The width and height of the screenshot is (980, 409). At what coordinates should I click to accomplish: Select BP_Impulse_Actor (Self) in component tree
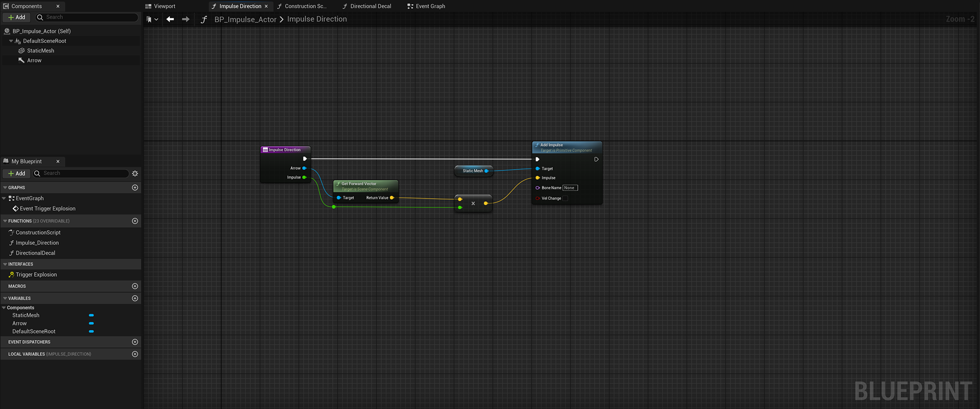pyautogui.click(x=41, y=31)
